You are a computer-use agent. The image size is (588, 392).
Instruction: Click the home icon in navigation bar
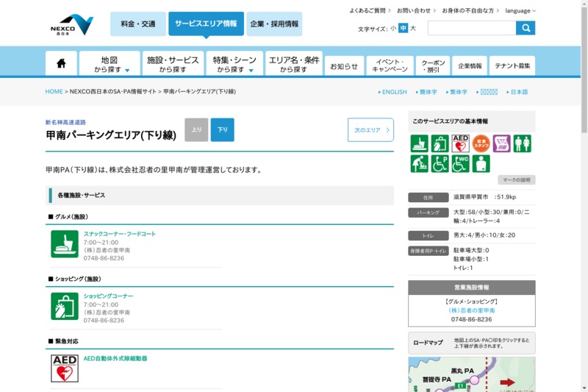pyautogui.click(x=61, y=64)
